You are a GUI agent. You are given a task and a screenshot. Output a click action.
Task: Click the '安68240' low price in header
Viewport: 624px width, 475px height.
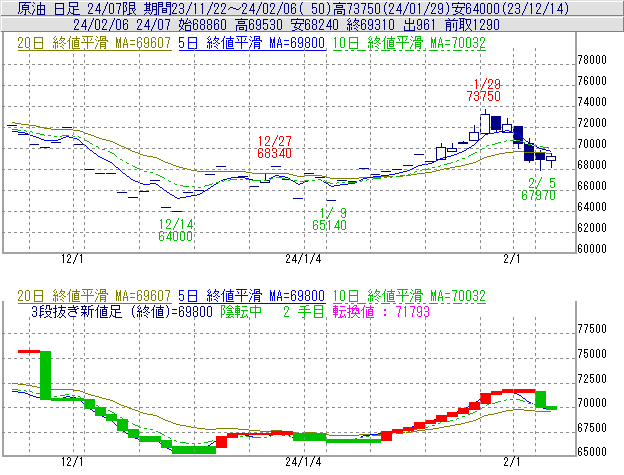click(315, 25)
